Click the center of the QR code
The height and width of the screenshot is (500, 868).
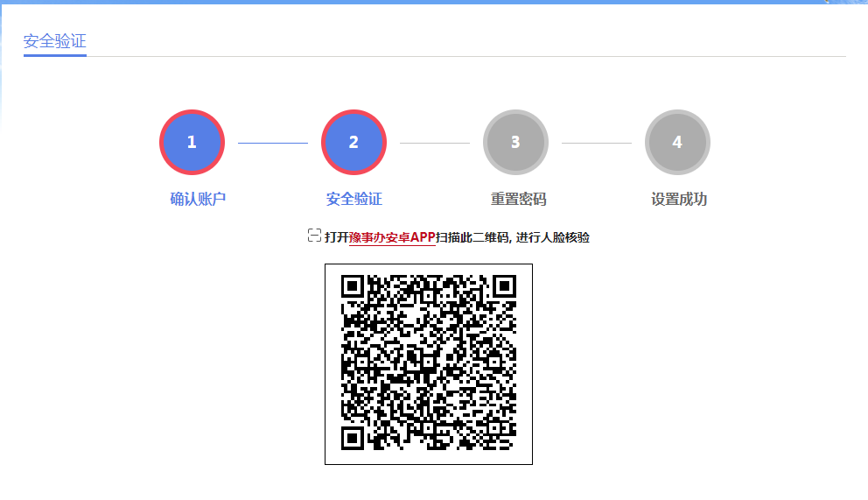pyautogui.click(x=428, y=363)
